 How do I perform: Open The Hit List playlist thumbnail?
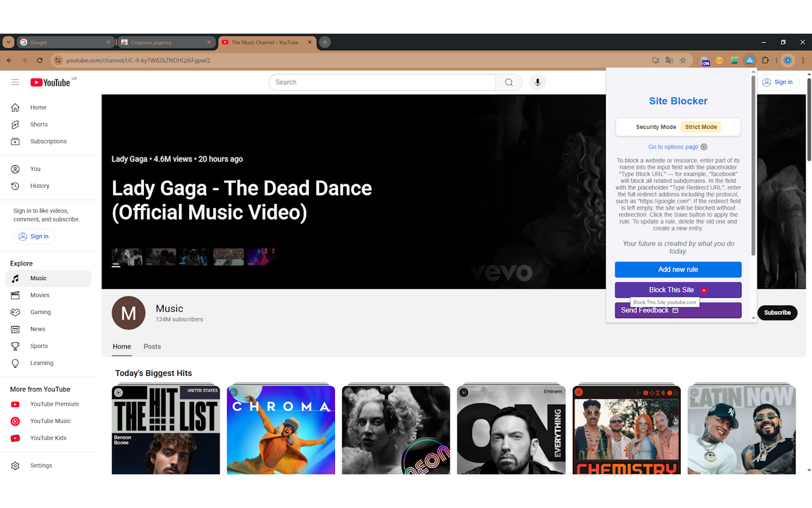pos(166,429)
